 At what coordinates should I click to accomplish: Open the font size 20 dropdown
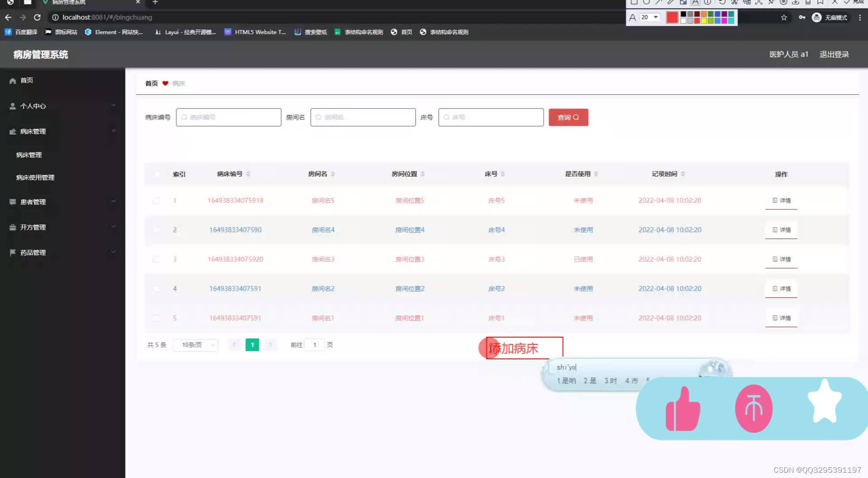(655, 17)
